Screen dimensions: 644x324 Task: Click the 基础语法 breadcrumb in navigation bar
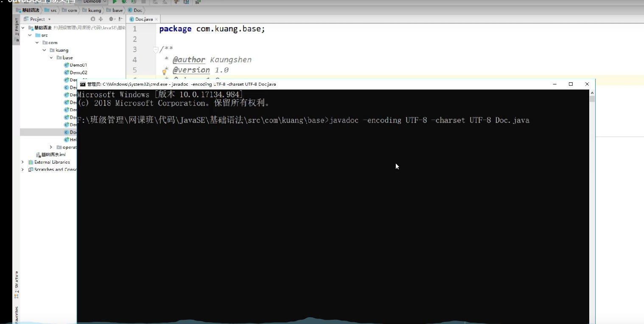click(27, 10)
